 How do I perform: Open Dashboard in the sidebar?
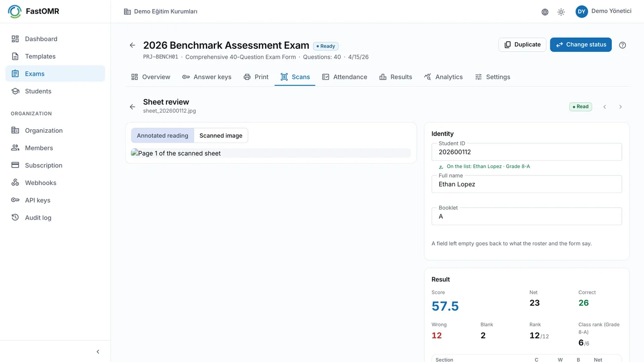coord(55,39)
